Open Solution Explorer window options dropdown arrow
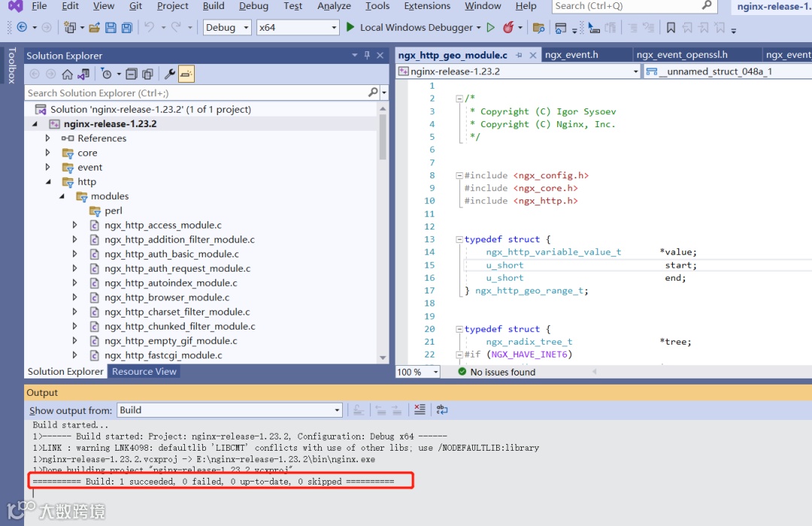The width and height of the screenshot is (812, 526). point(355,55)
